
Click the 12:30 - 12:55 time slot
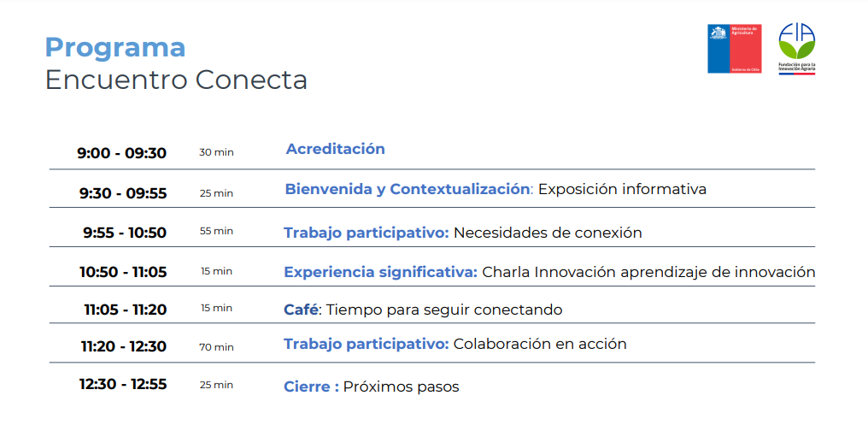click(123, 384)
